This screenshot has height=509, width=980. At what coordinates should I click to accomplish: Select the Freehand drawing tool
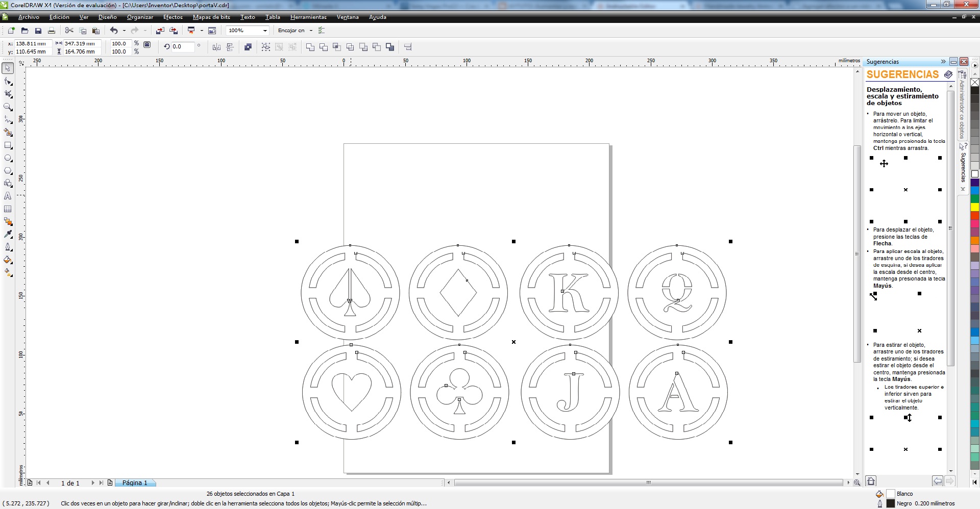8,119
